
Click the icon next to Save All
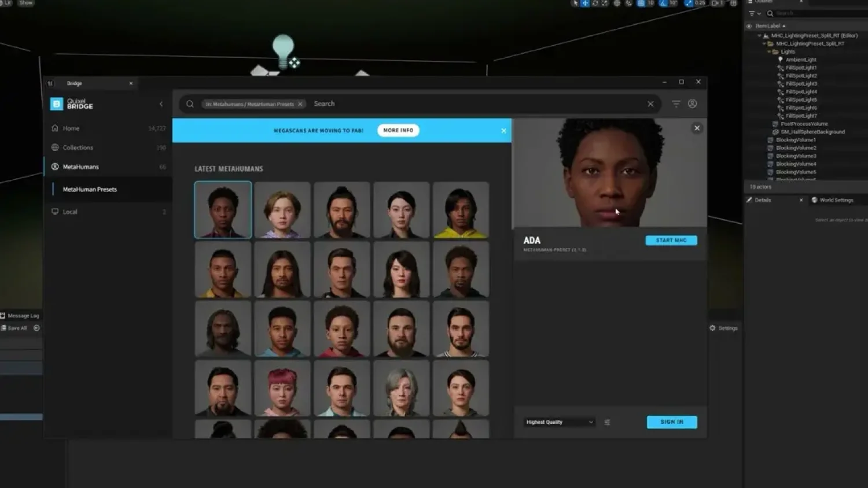coord(36,328)
